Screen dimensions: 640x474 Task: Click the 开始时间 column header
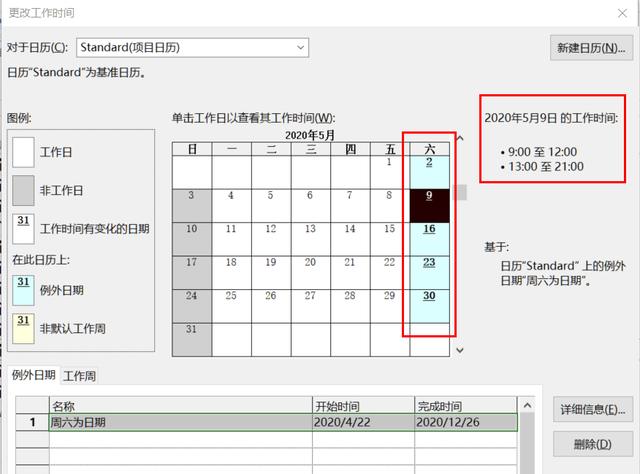363,405
